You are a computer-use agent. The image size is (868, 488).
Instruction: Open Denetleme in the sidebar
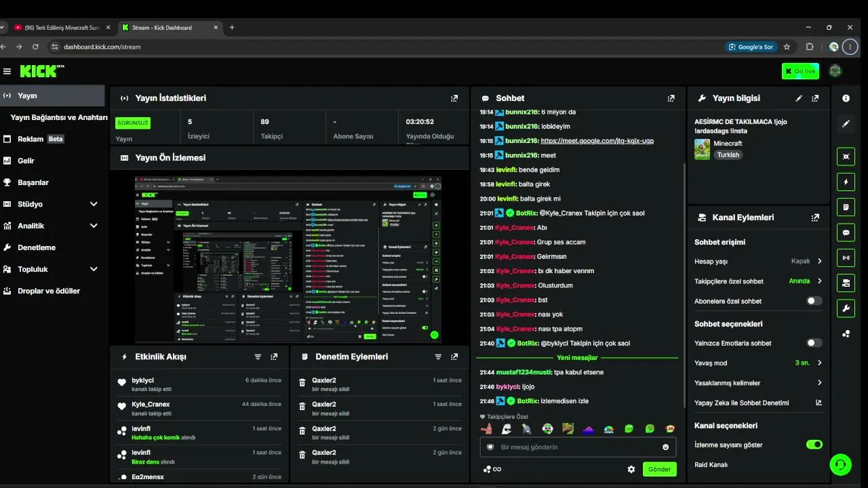point(52,247)
